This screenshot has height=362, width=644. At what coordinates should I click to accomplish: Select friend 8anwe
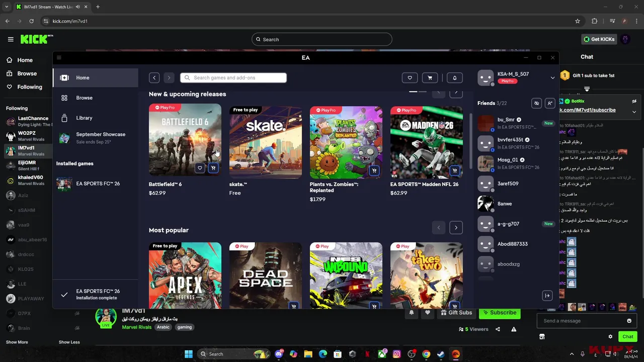[516, 204]
